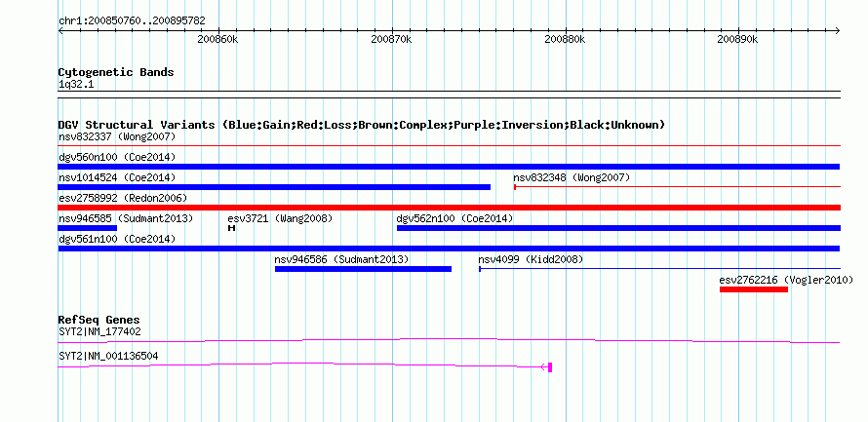Open the dgv560n100 (Coe2014) label
Viewport: 868px width, 422px height.
tap(117, 157)
